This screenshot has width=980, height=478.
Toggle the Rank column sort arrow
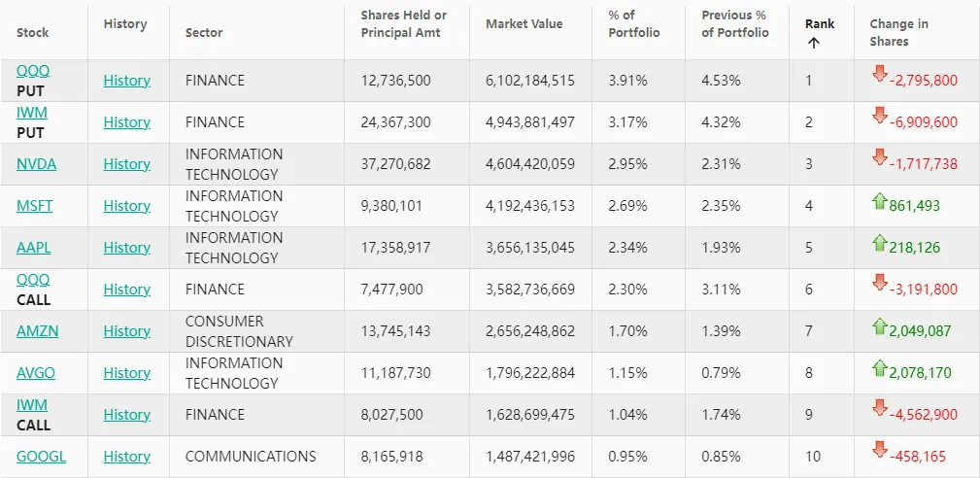814,42
